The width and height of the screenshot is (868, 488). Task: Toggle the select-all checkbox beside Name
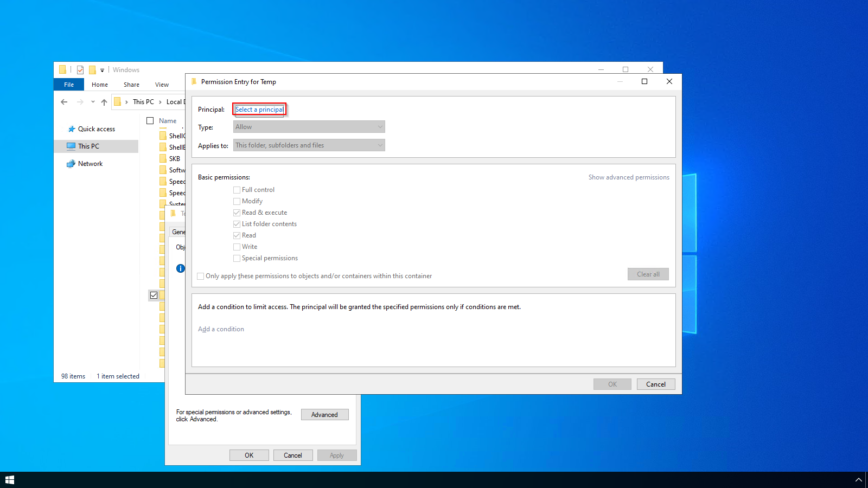click(x=150, y=121)
